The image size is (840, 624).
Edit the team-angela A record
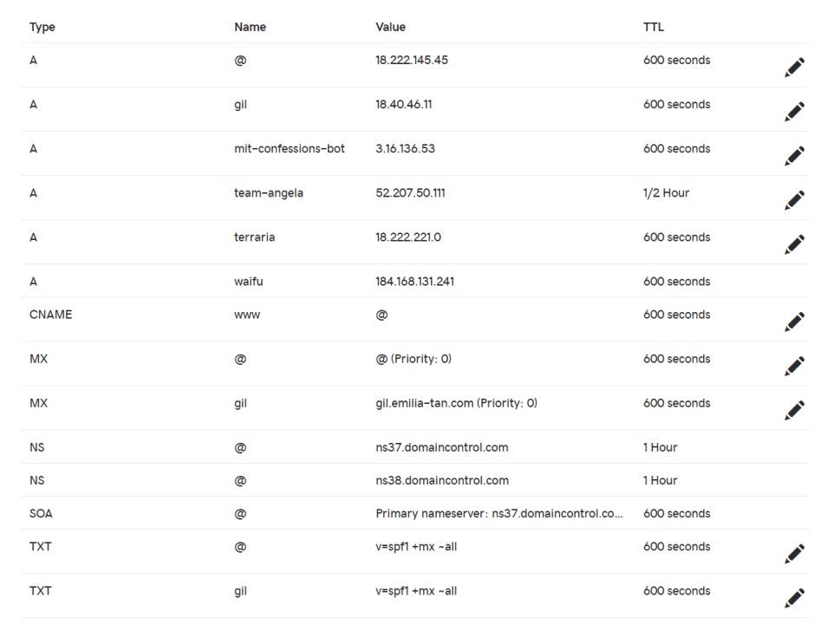(x=794, y=200)
